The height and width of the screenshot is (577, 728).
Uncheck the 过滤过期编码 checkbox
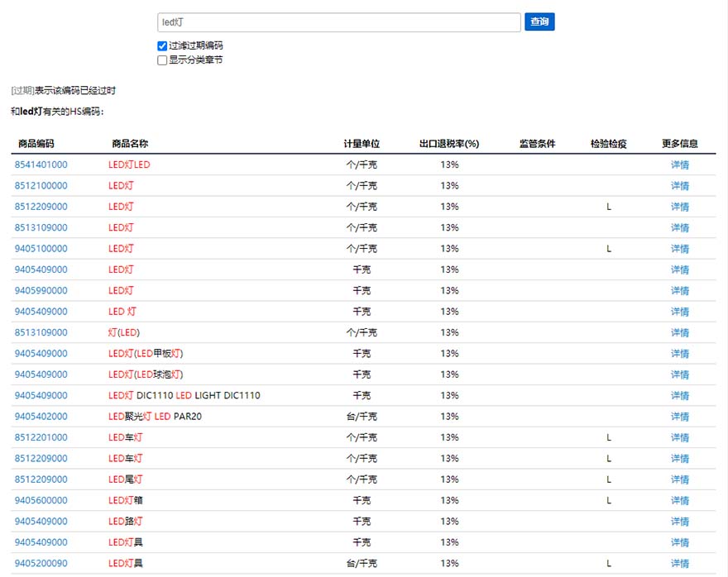pyautogui.click(x=161, y=46)
